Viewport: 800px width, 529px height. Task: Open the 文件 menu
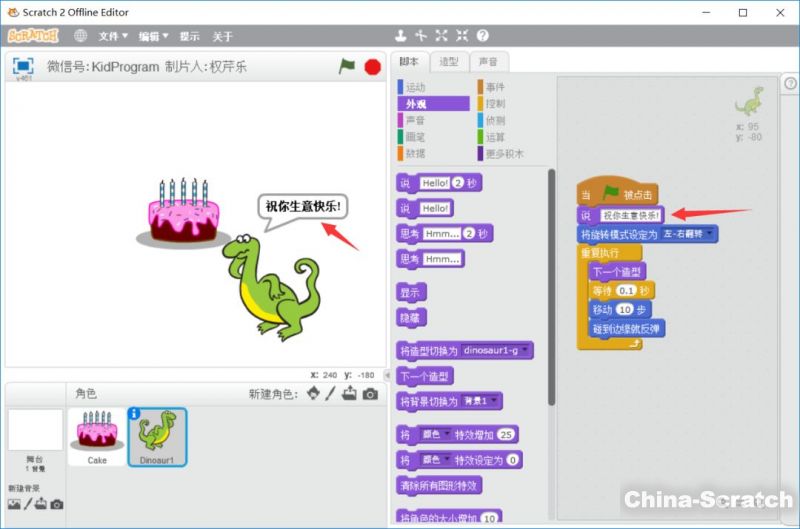pyautogui.click(x=113, y=36)
